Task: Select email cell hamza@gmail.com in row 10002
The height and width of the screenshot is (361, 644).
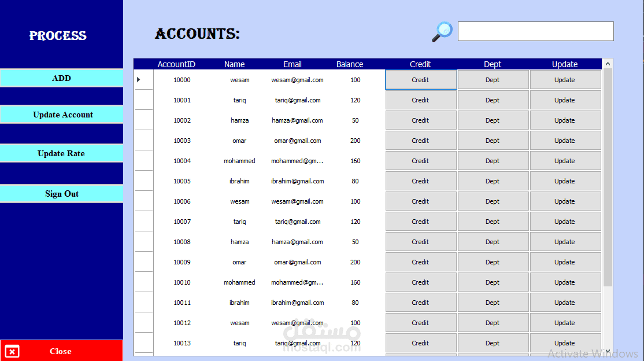Action: coord(297,120)
